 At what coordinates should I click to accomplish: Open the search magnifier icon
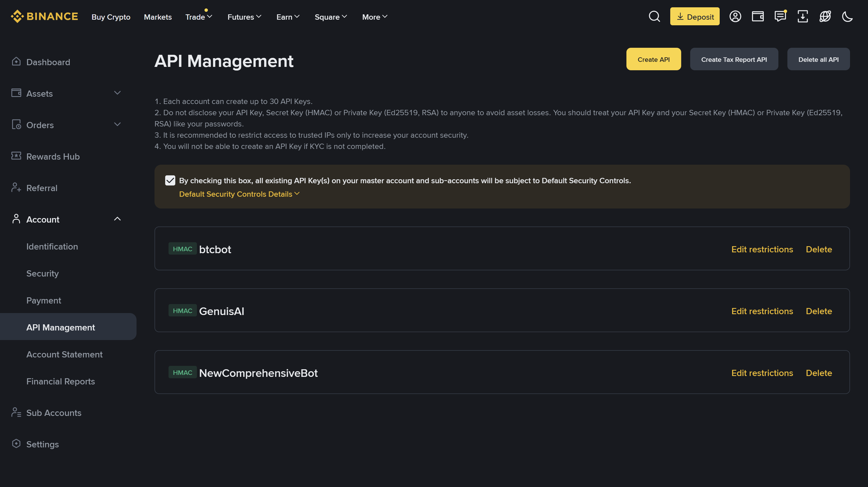click(x=654, y=17)
